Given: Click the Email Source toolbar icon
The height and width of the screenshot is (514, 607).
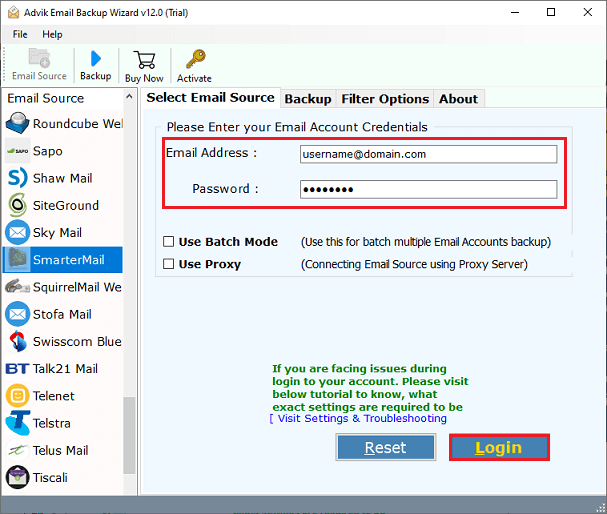Looking at the screenshot, I should (x=39, y=58).
